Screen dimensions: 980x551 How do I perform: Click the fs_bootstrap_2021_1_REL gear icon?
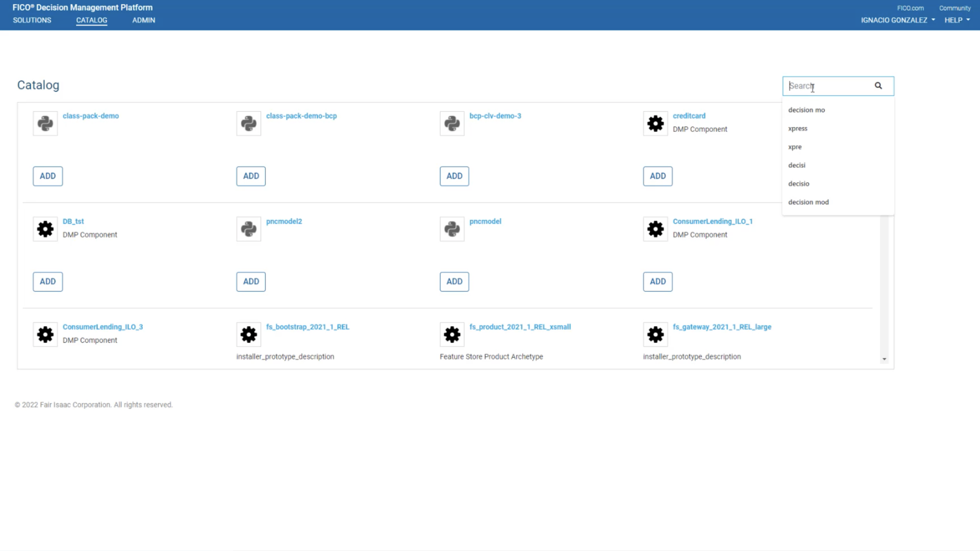[x=248, y=334]
